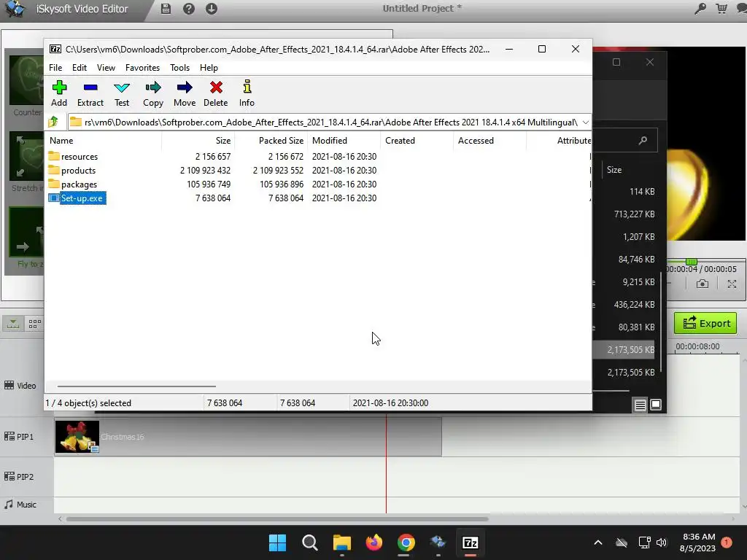Open the File menu in 7-Zip

pos(55,68)
